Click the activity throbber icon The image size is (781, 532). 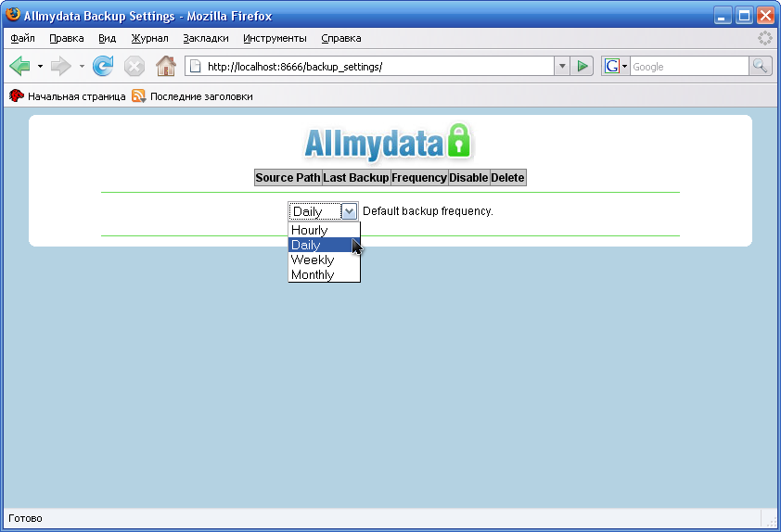pos(764,38)
